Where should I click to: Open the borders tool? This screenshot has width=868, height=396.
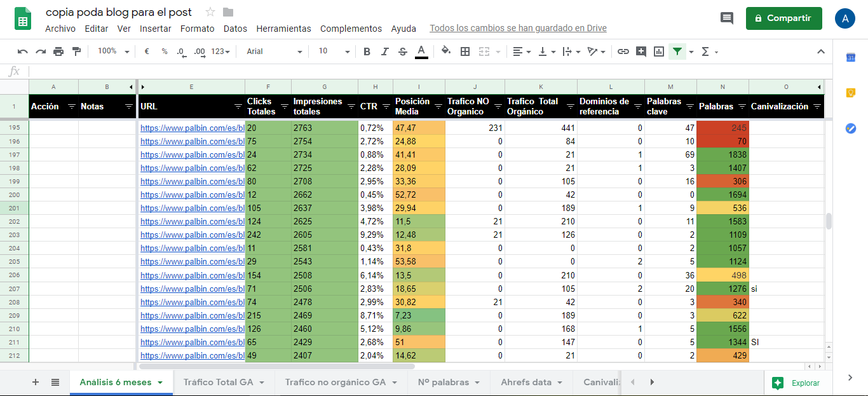(465, 51)
